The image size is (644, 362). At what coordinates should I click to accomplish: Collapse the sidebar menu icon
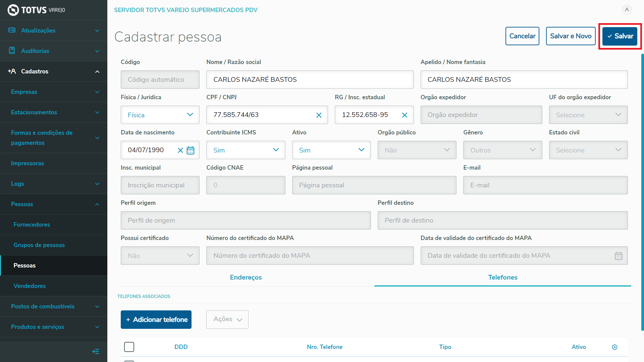pos(96,351)
